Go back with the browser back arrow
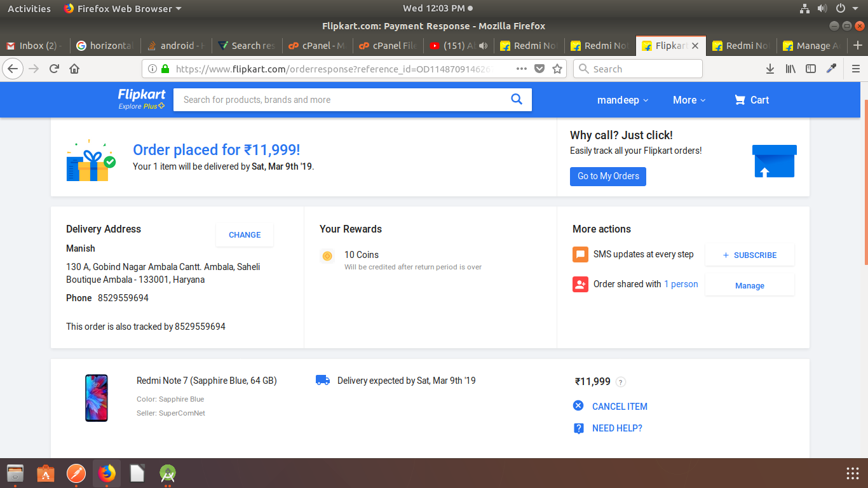Screen dimensions: 868x488 tap(13, 69)
